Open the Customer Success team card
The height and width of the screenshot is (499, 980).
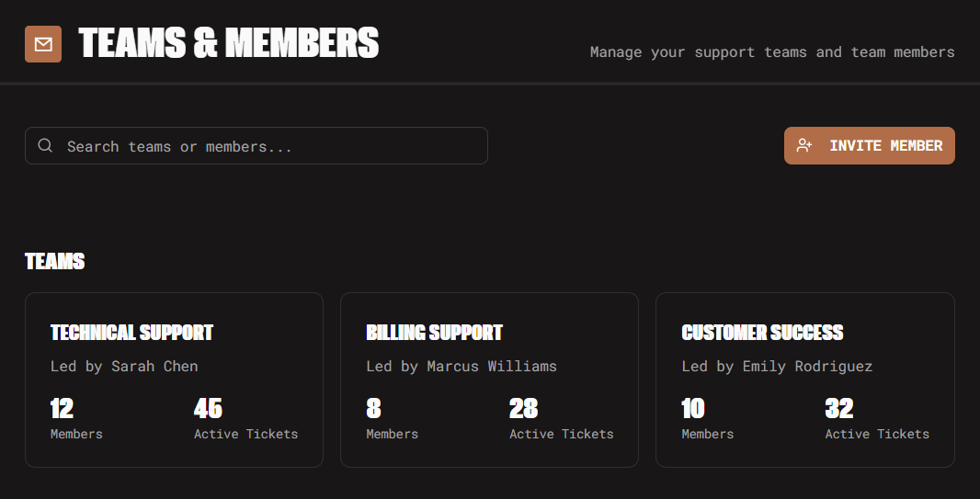804,380
